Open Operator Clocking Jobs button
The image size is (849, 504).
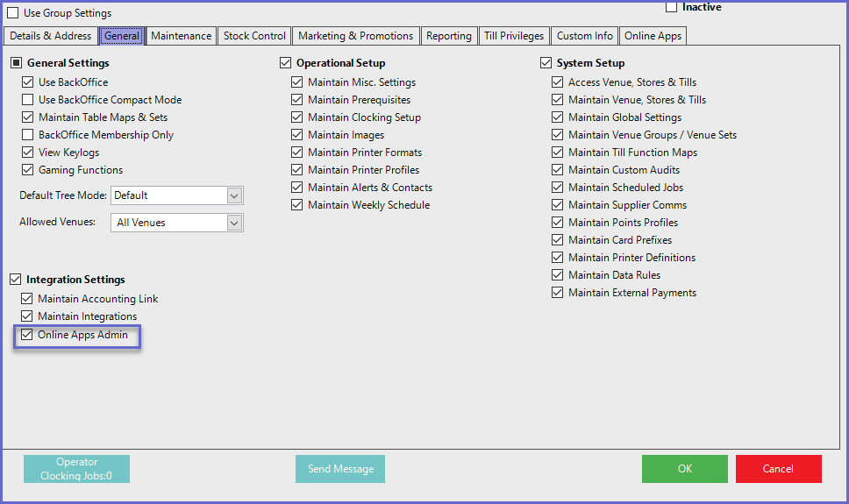click(76, 469)
